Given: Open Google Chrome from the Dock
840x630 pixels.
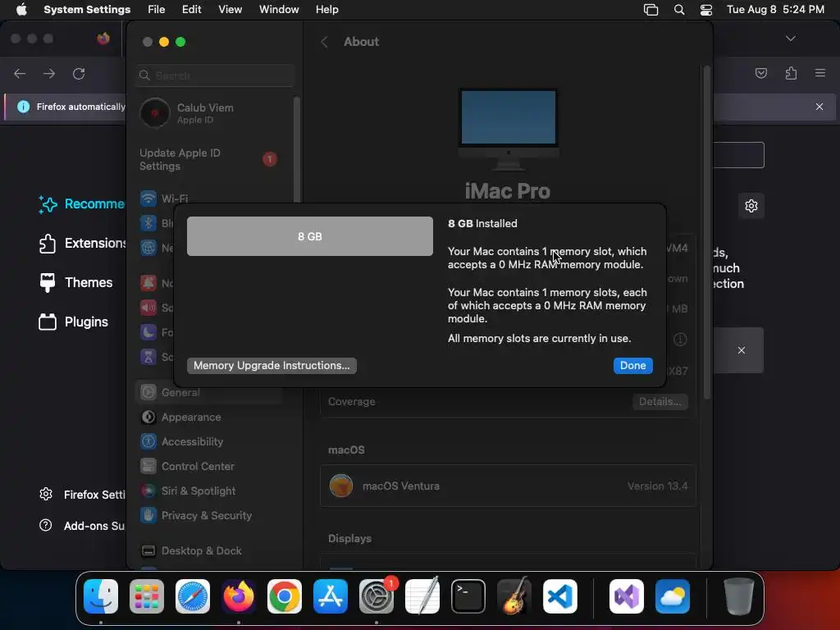Looking at the screenshot, I should tap(285, 596).
